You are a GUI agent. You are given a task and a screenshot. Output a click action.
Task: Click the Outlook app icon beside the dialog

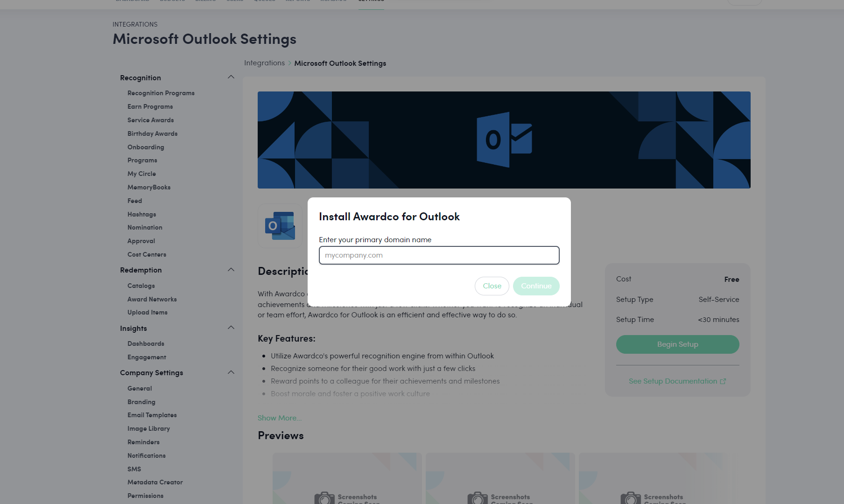point(280,226)
